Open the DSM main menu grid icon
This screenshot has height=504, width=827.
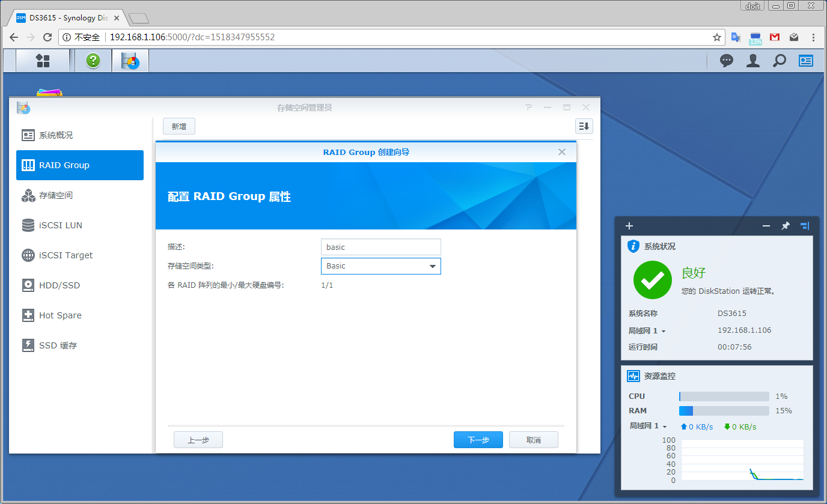click(x=43, y=61)
